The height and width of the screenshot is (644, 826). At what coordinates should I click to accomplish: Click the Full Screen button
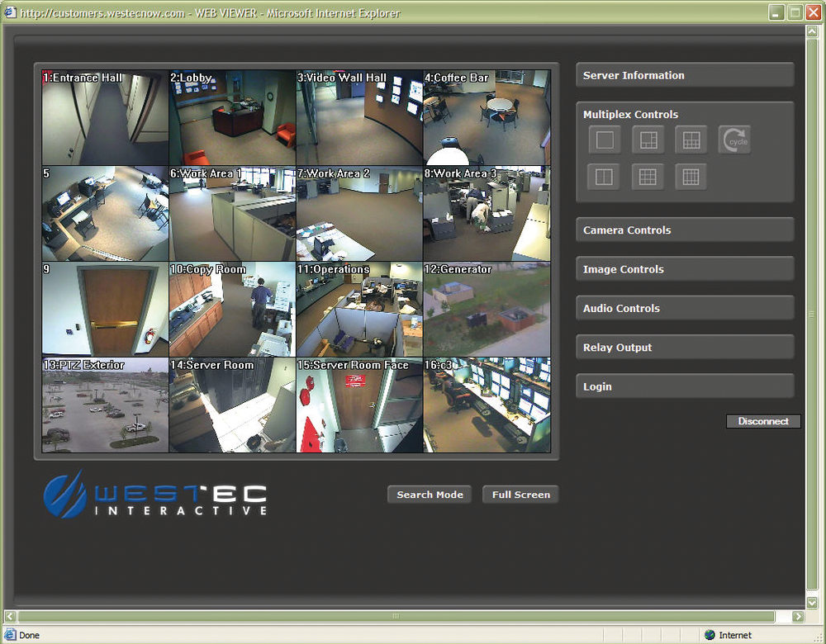520,495
